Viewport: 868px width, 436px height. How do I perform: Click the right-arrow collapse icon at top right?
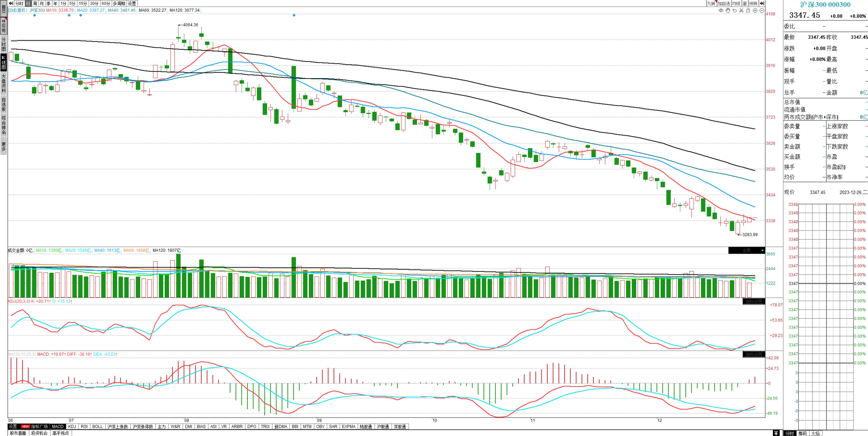click(x=762, y=3)
